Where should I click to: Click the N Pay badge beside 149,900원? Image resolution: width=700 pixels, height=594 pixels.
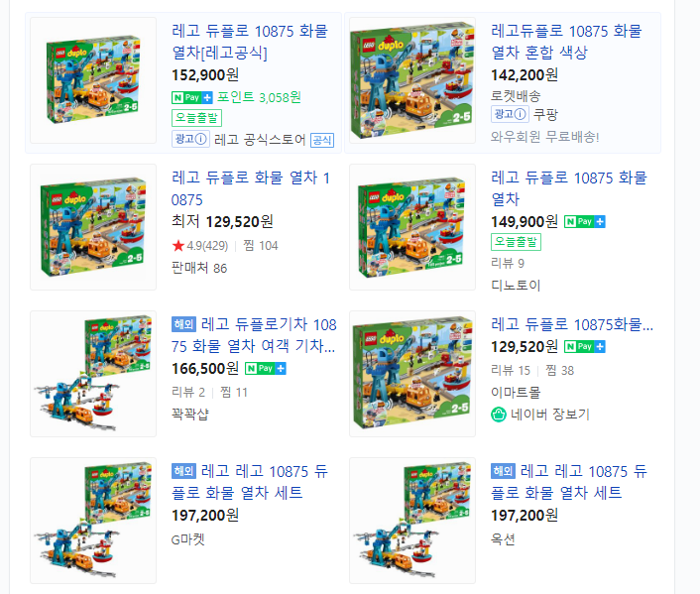(x=584, y=221)
